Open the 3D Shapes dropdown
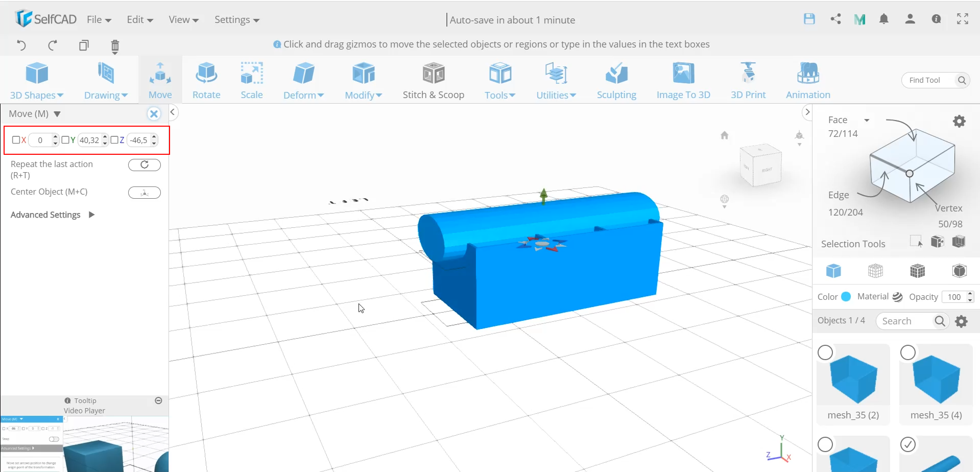Viewport: 980px width, 472px height. click(x=37, y=81)
